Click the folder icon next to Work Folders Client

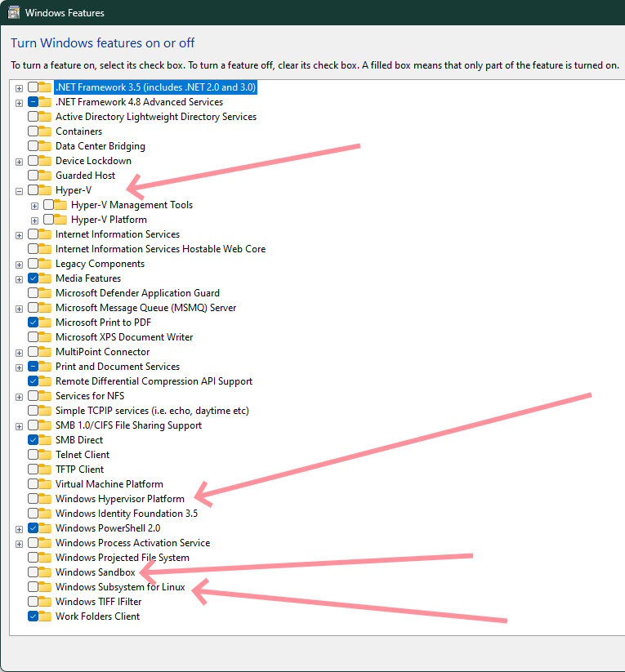click(46, 616)
